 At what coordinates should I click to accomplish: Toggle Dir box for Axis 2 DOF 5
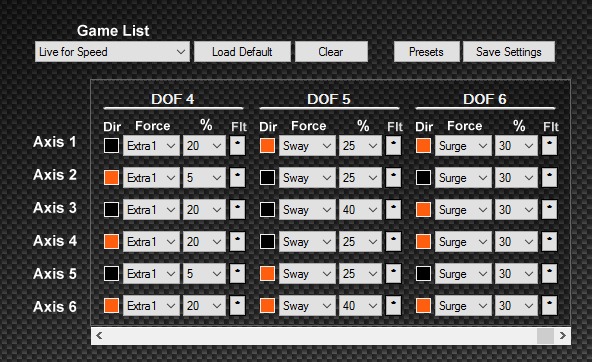(x=267, y=177)
